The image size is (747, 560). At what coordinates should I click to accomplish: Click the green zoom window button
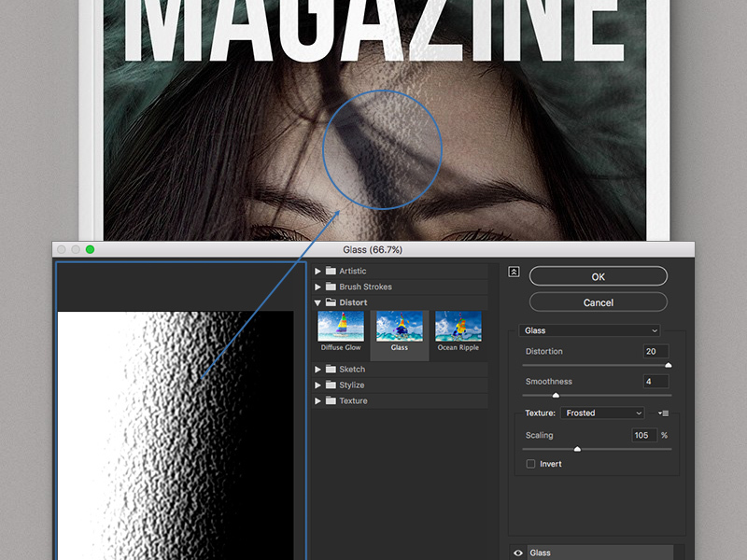click(91, 249)
